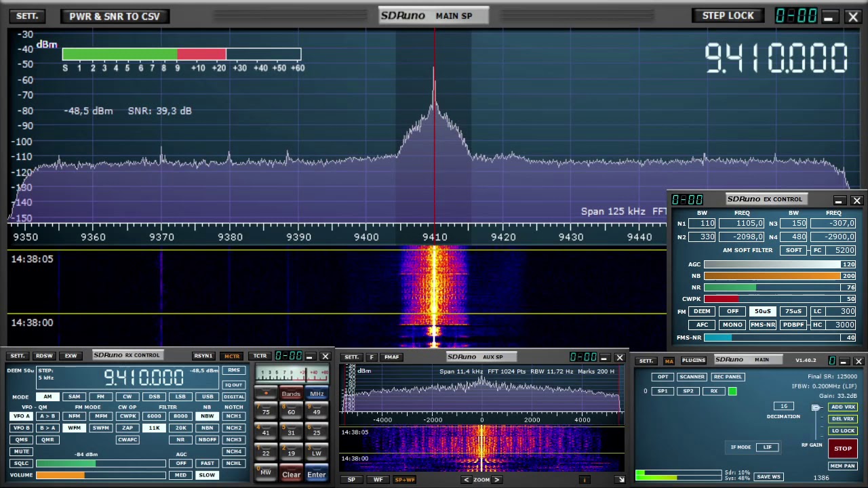868x488 pixels.
Task: Open the SCANNER panel
Action: (x=692, y=377)
